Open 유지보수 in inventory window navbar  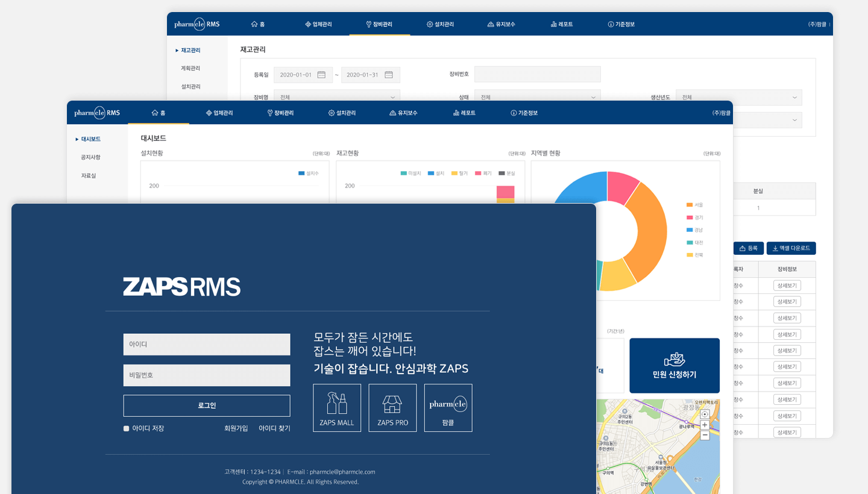click(x=502, y=24)
